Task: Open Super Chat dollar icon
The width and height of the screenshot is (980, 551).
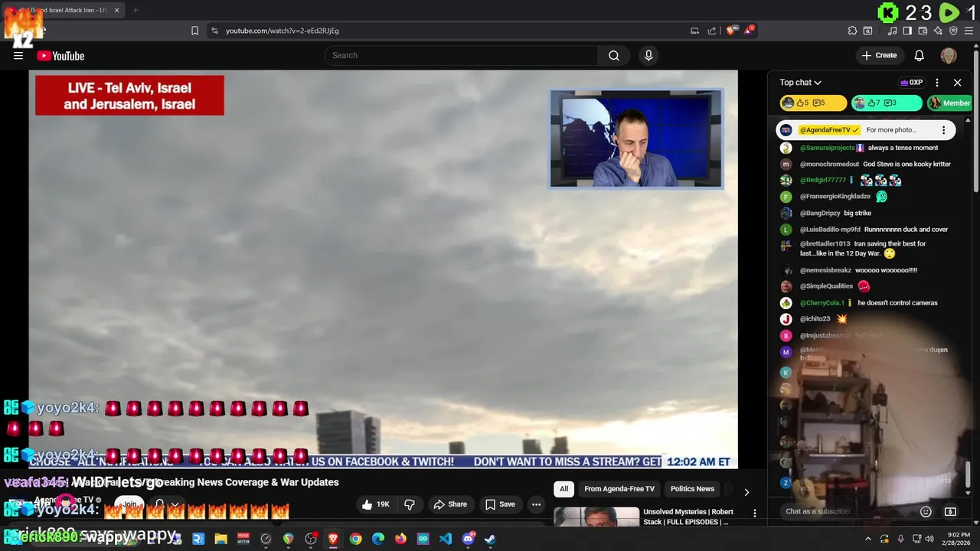Action: (950, 511)
